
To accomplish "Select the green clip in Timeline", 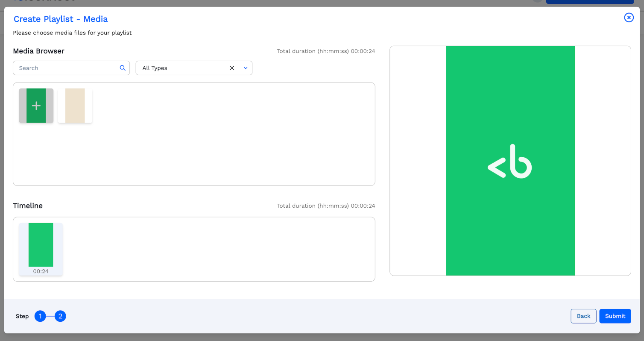I will [41, 245].
